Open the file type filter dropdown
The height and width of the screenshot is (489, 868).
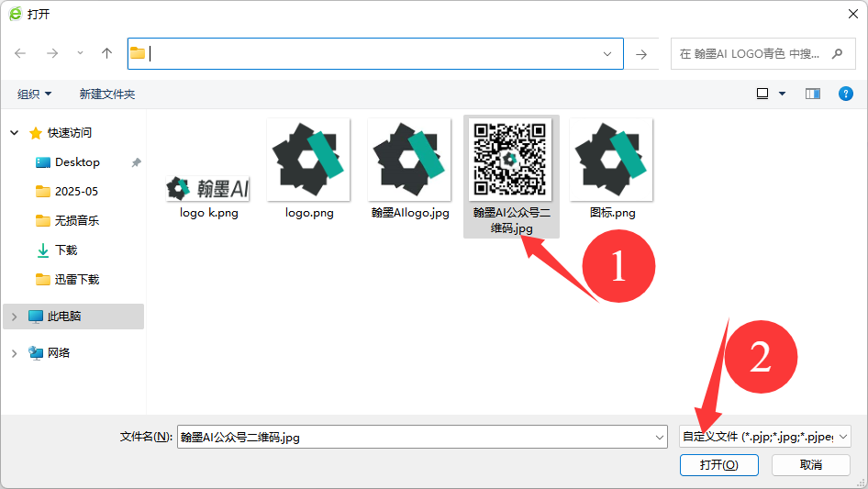pyautogui.click(x=765, y=438)
